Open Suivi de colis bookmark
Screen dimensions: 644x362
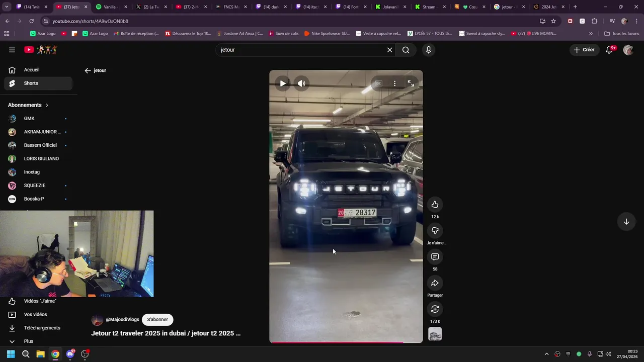(283, 34)
